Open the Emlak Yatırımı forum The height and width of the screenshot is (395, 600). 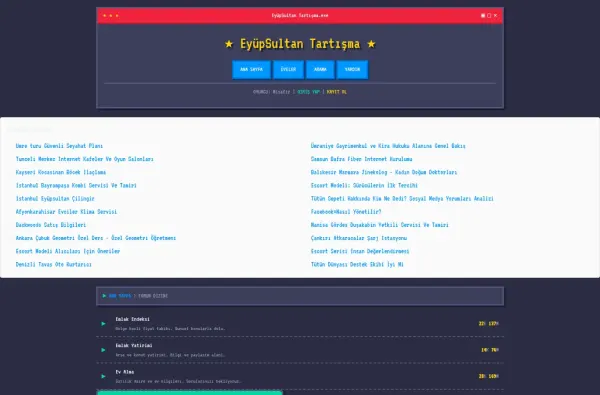tap(134, 346)
